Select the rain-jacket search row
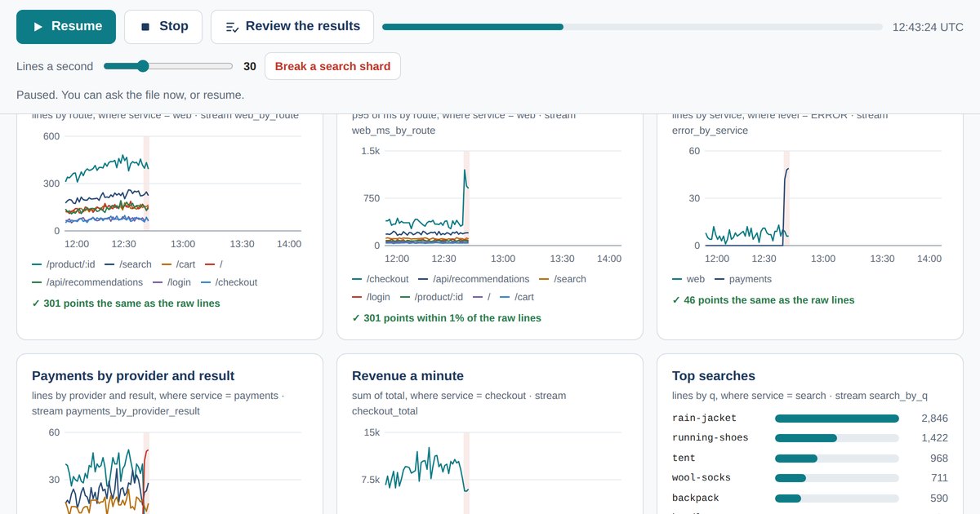Image resolution: width=980 pixels, height=514 pixels. coord(810,419)
